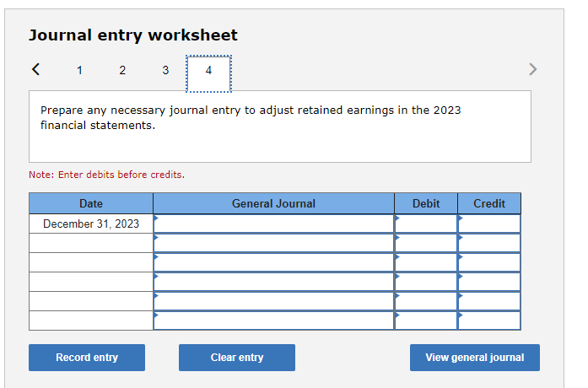Switch to journal entry tab 3
This screenshot has width=588, height=388.
[165, 70]
